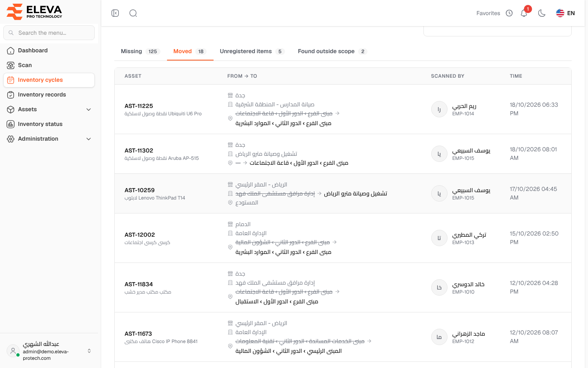Click the Scan icon in sidebar
Viewport: 588px width, 368px height.
(x=11, y=65)
